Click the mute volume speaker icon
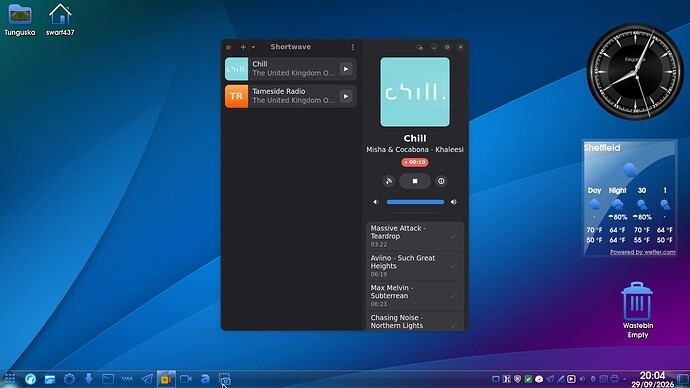Image resolution: width=690 pixels, height=388 pixels. (376, 202)
